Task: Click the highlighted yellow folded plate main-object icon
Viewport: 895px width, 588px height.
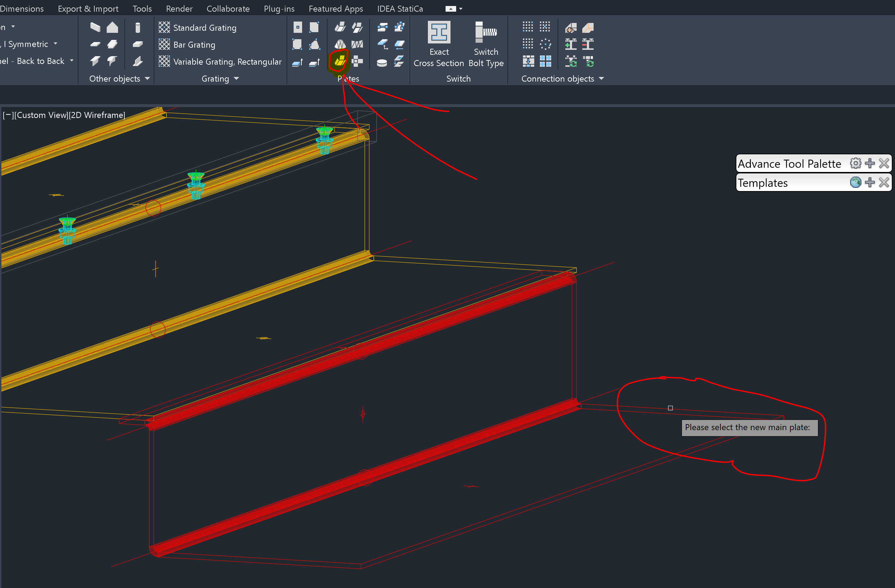Action: click(340, 61)
